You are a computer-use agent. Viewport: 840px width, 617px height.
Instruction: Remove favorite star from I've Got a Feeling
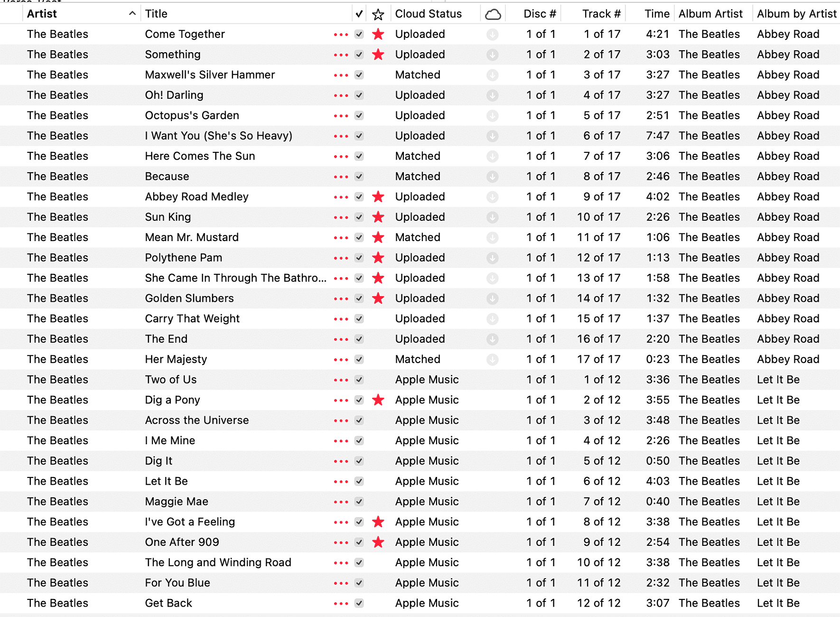tap(378, 522)
